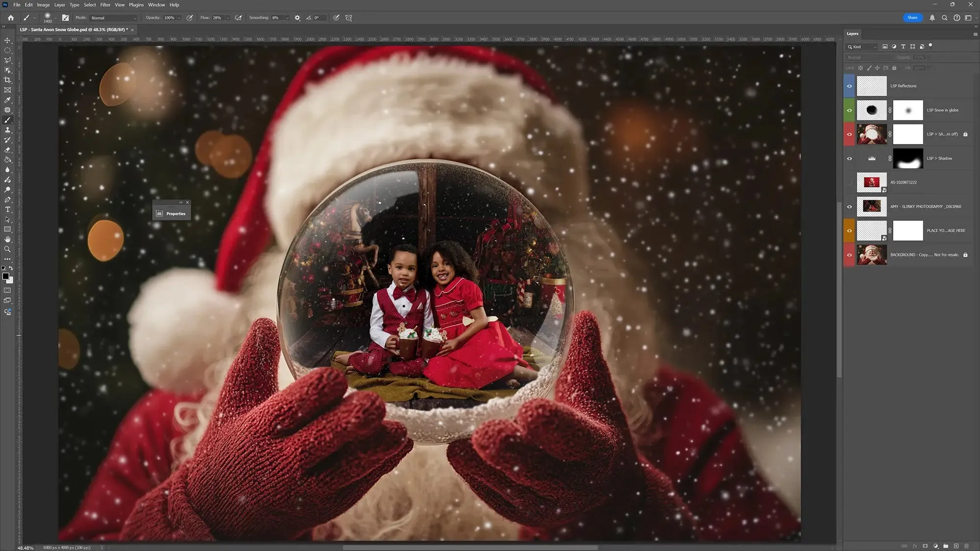Hide the PLACE YO...AGE HERE layer
The width and height of the screenshot is (980, 551).
pyautogui.click(x=850, y=231)
